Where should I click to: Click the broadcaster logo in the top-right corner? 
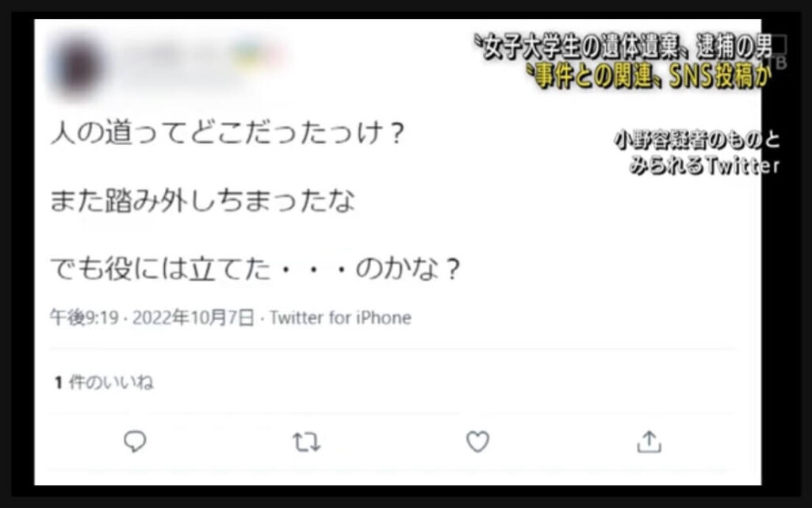coord(779,54)
